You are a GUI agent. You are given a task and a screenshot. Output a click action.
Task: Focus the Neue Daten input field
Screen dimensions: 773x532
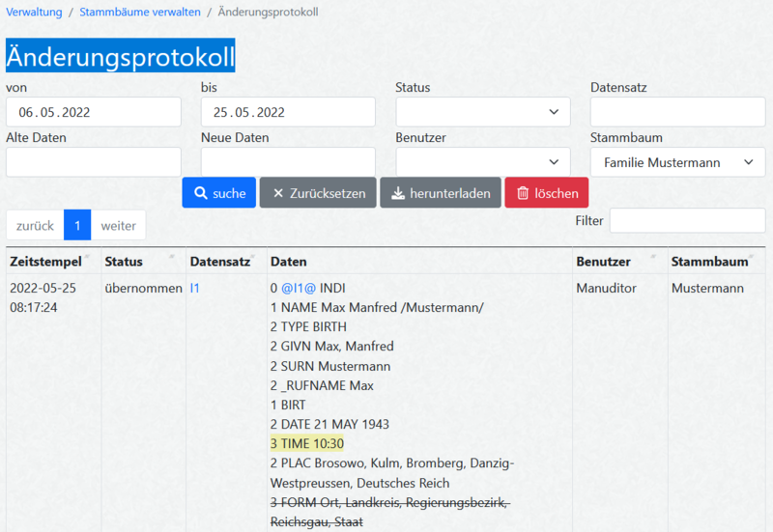[x=288, y=162]
